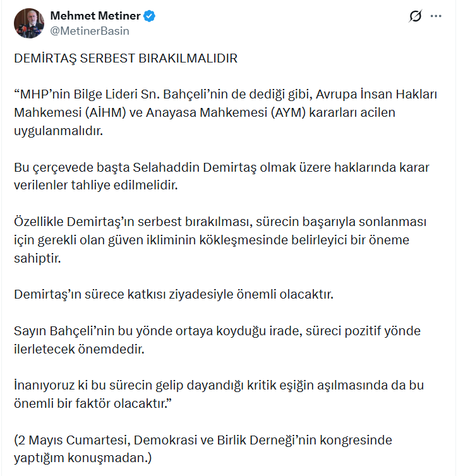Screen dimensions: 463x476
Task: Open the three-dot more options menu
Action: point(436,16)
